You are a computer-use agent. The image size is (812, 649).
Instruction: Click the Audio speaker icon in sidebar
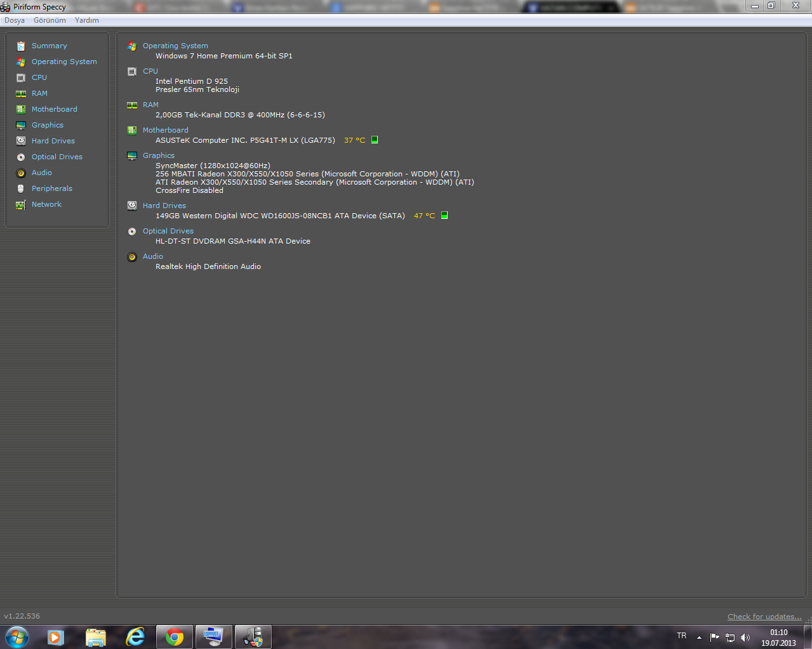(21, 173)
